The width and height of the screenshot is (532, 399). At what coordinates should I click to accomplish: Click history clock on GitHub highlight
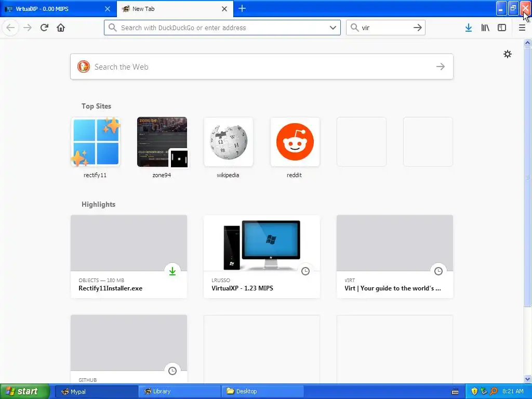172,371
